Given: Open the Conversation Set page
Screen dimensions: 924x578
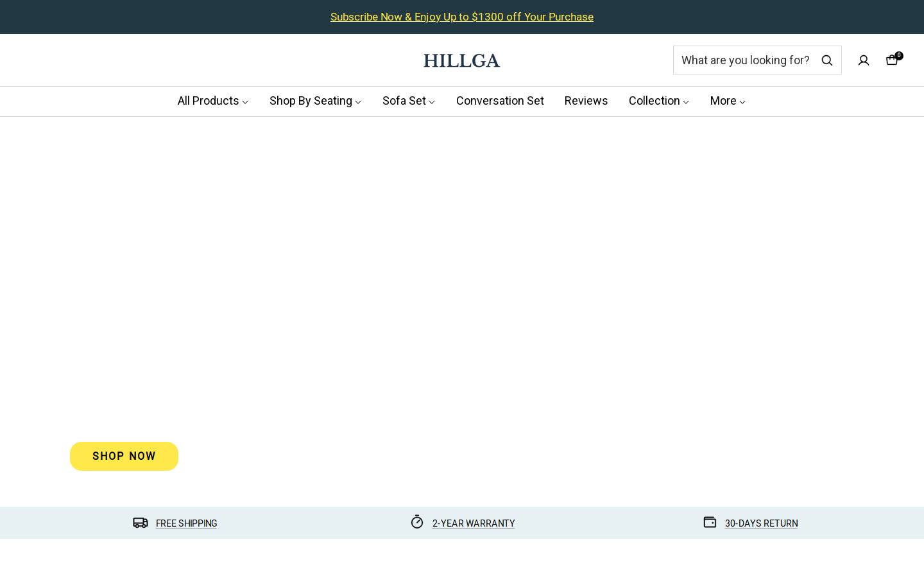Looking at the screenshot, I should coord(500,101).
